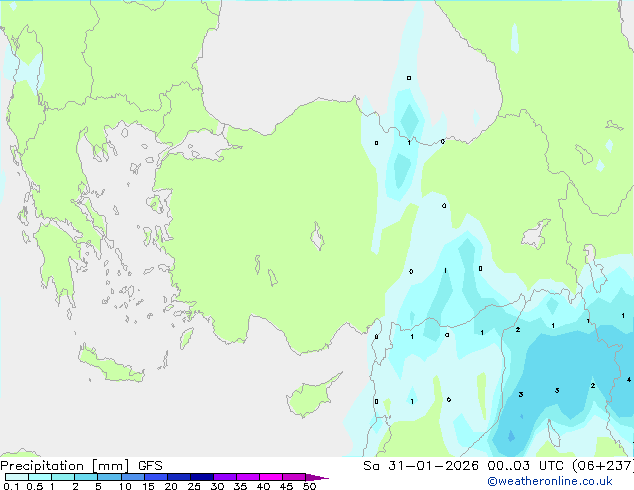Click the legend swatch between 35 and 40

247,477
